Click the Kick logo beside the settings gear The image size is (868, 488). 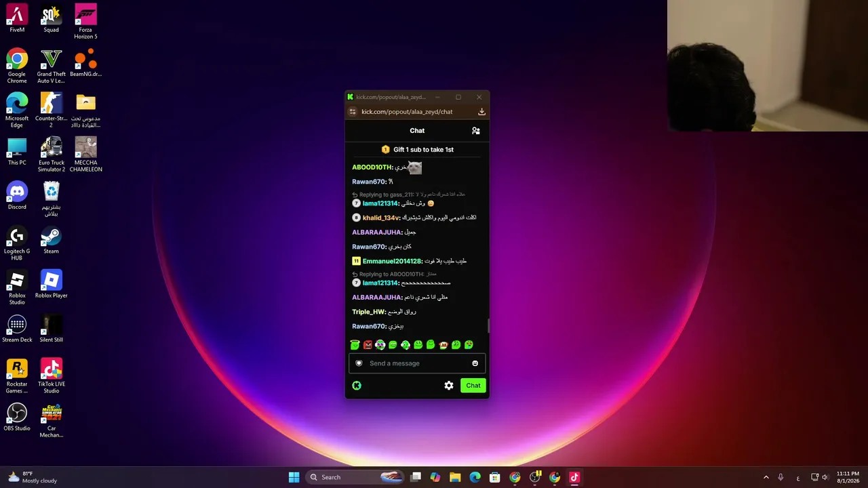coord(357,386)
